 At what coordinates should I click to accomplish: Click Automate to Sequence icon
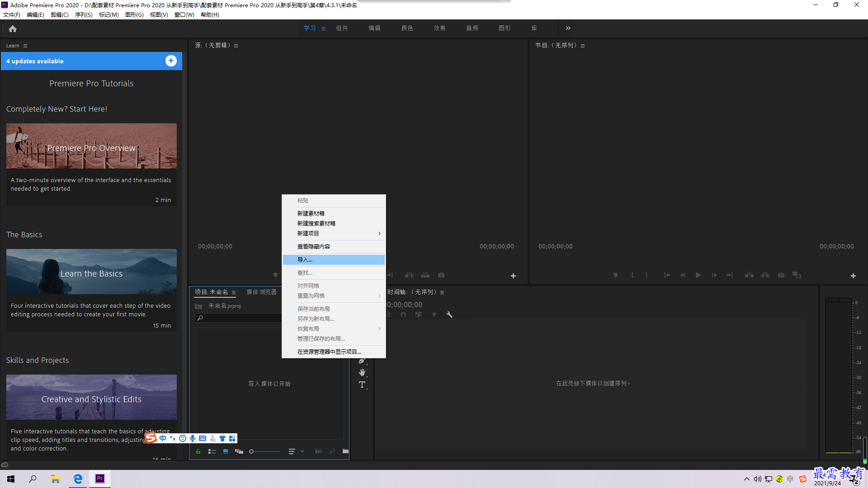pyautogui.click(x=318, y=451)
